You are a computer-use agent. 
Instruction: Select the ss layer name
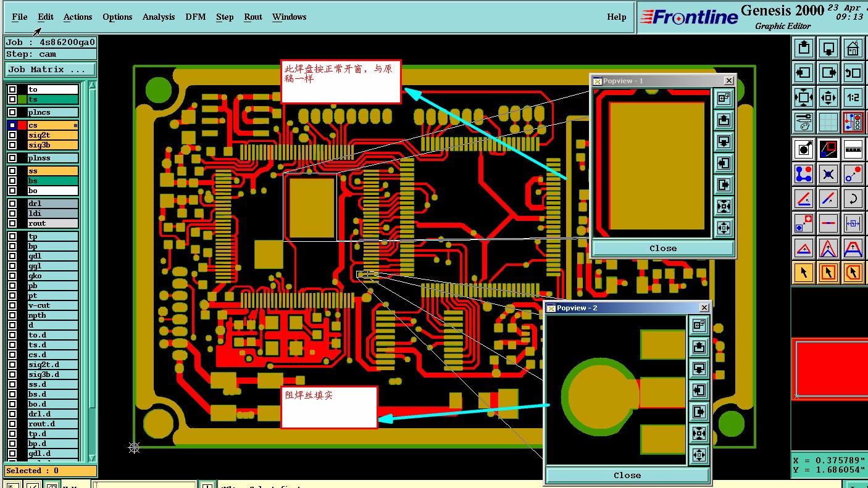tap(53, 171)
